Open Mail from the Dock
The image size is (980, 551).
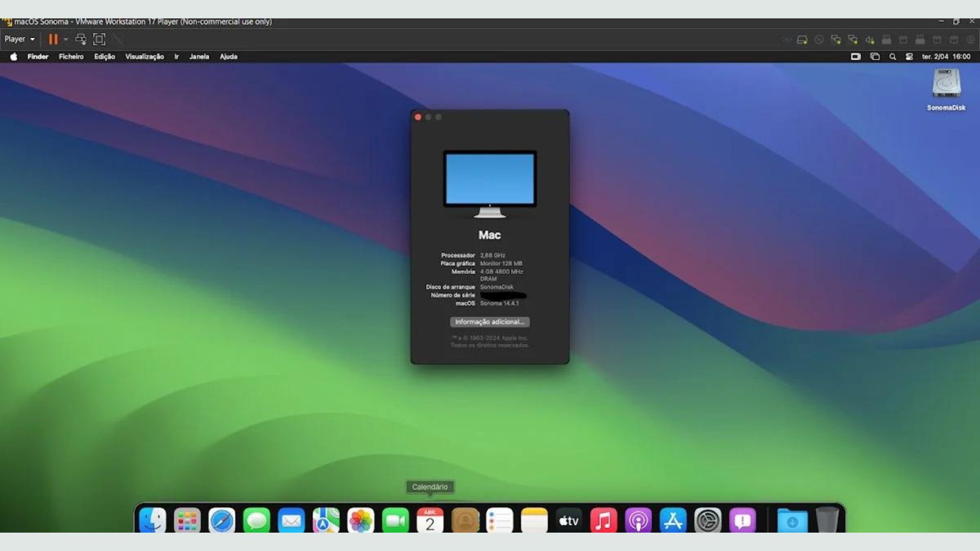(291, 520)
